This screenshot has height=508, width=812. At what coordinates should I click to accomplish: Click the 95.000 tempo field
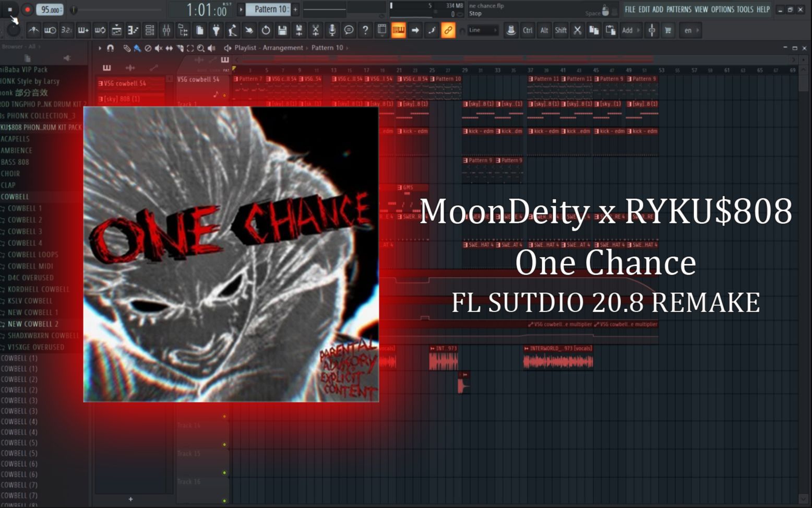pyautogui.click(x=50, y=10)
